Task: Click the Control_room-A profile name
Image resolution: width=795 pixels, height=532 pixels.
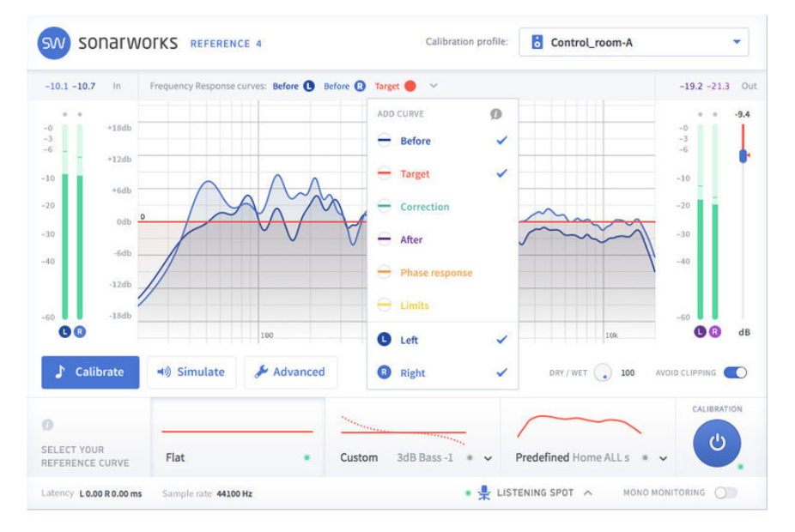Action: coord(592,43)
